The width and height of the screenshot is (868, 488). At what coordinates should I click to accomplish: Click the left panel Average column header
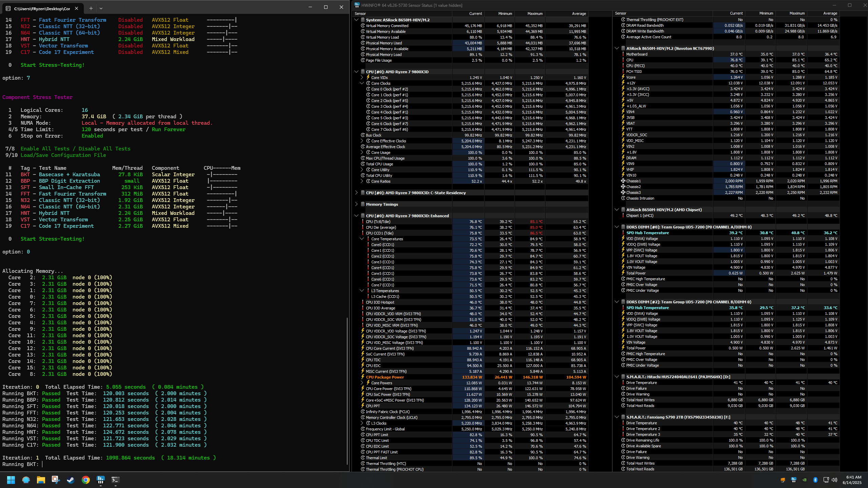coord(567,14)
